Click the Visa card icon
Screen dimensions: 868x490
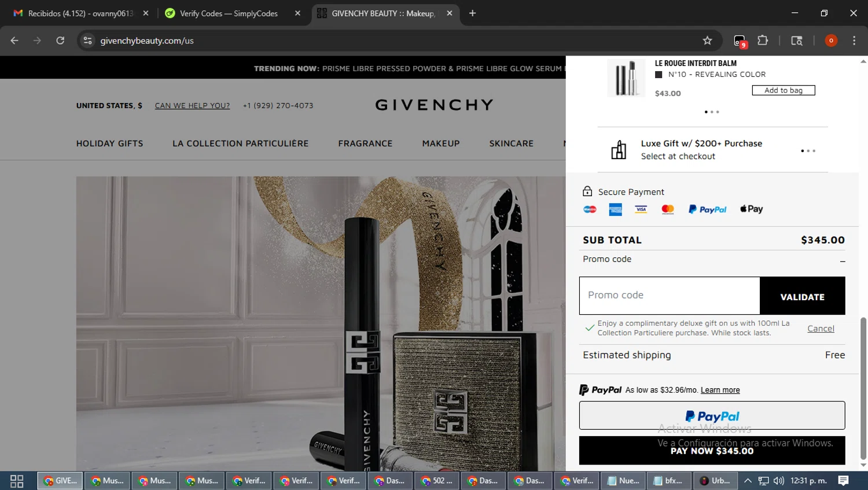point(641,209)
